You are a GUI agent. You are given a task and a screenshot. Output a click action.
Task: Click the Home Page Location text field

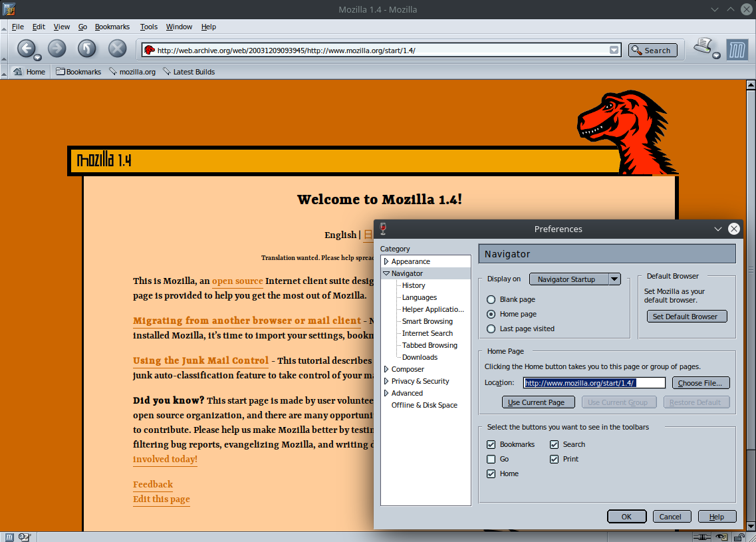pos(594,383)
